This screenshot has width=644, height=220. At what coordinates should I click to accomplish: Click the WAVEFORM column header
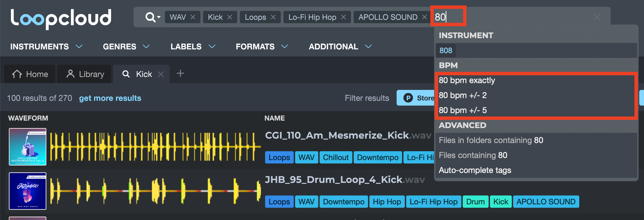pyautogui.click(x=28, y=118)
